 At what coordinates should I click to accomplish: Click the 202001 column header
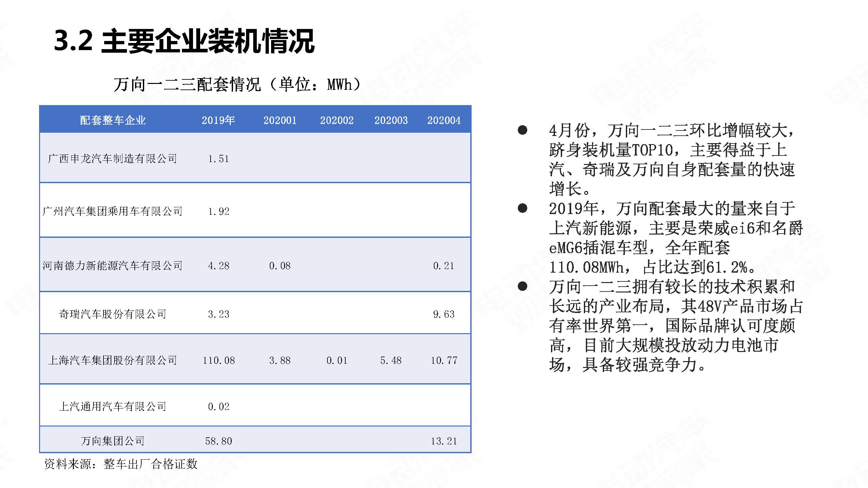click(280, 120)
